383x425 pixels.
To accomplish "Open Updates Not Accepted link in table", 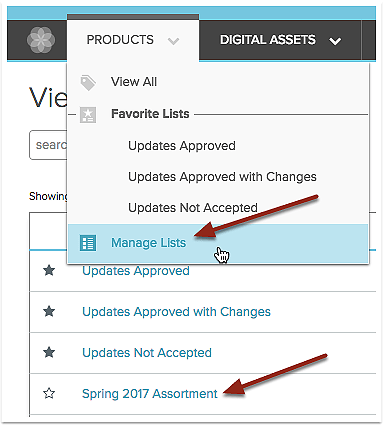I will [147, 353].
